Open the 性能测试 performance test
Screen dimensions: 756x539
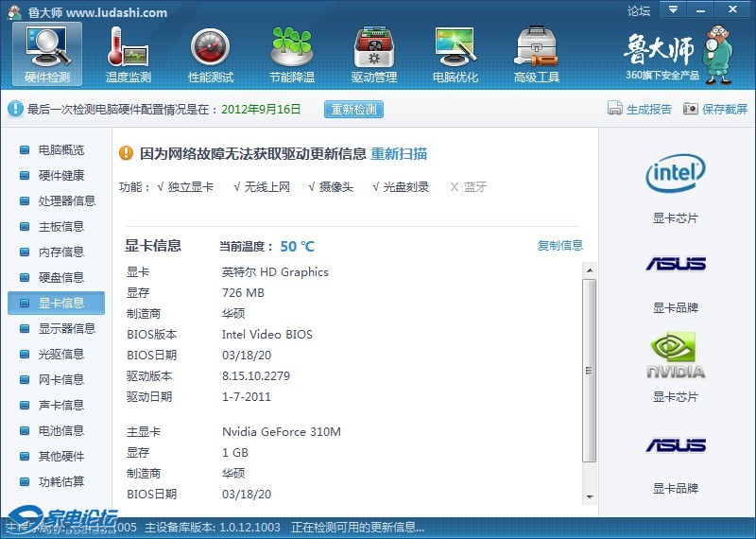(210, 54)
